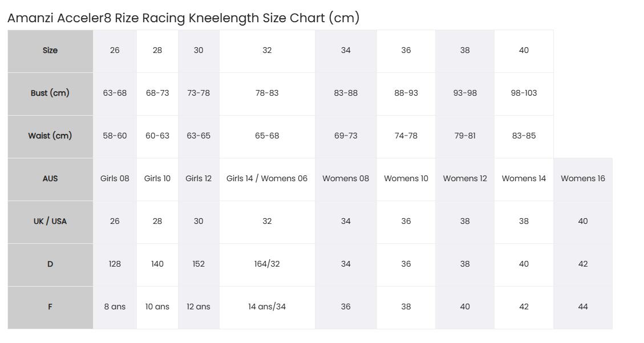Click the Womens 10 cell
This screenshot has height=343, width=644.
tap(406, 179)
